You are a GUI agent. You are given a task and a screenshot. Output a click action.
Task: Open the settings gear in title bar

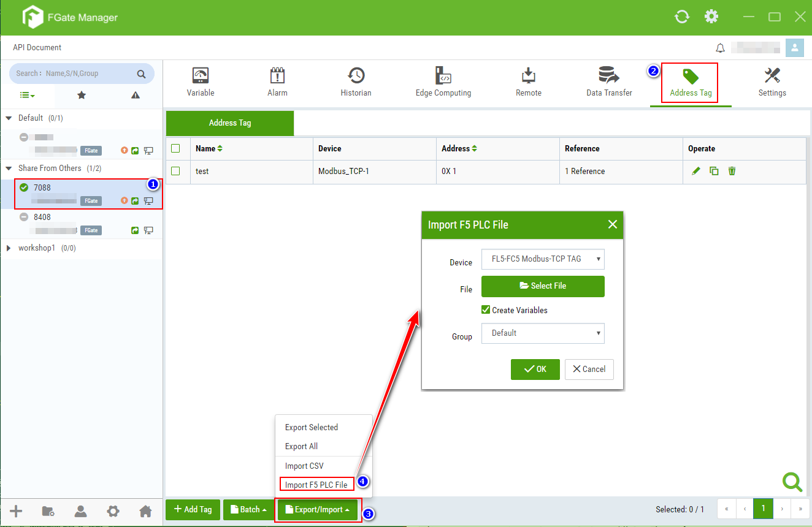(711, 17)
